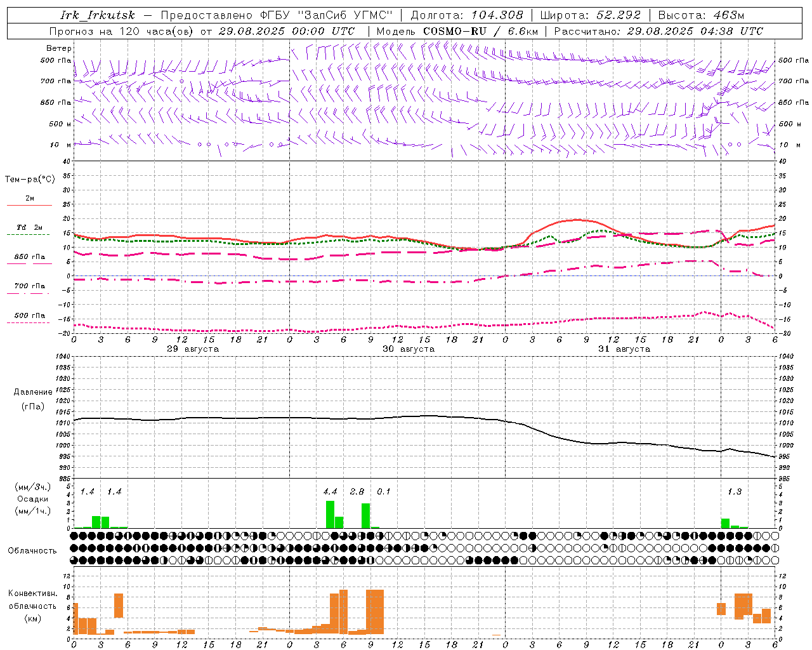The image size is (812, 650).
Task: Click the unit label "(мм/1ч.)"
Action: tap(33, 511)
